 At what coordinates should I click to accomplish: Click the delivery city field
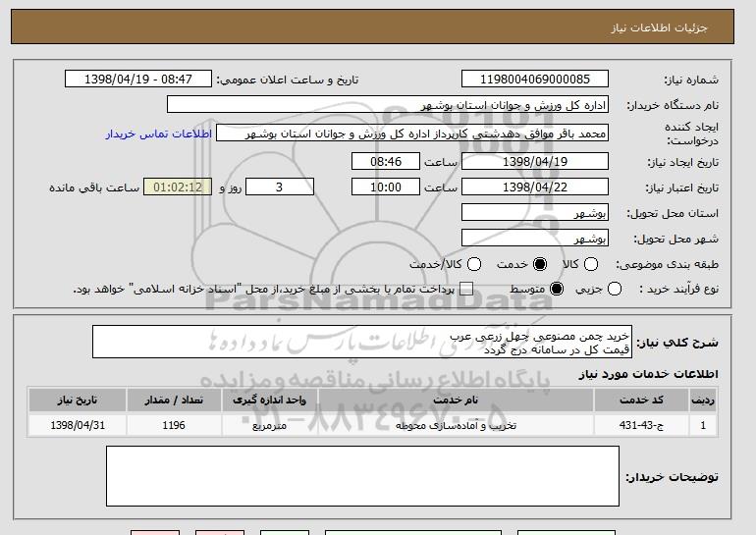click(x=535, y=239)
